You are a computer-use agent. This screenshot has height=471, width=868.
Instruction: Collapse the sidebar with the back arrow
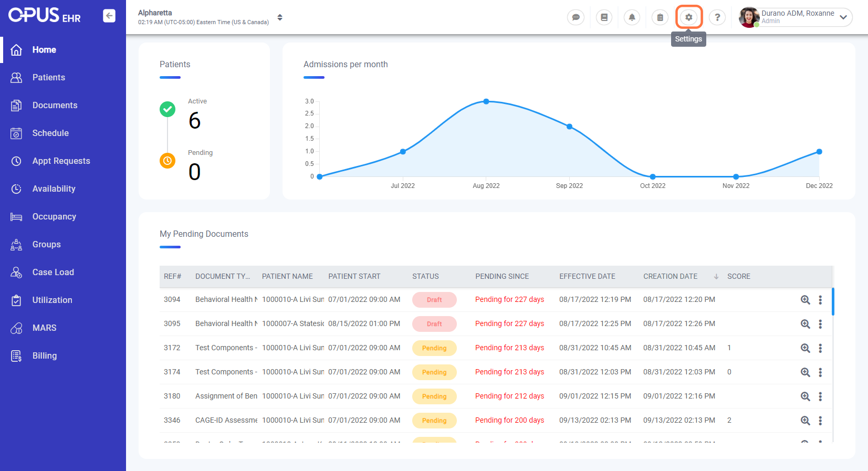(109, 16)
